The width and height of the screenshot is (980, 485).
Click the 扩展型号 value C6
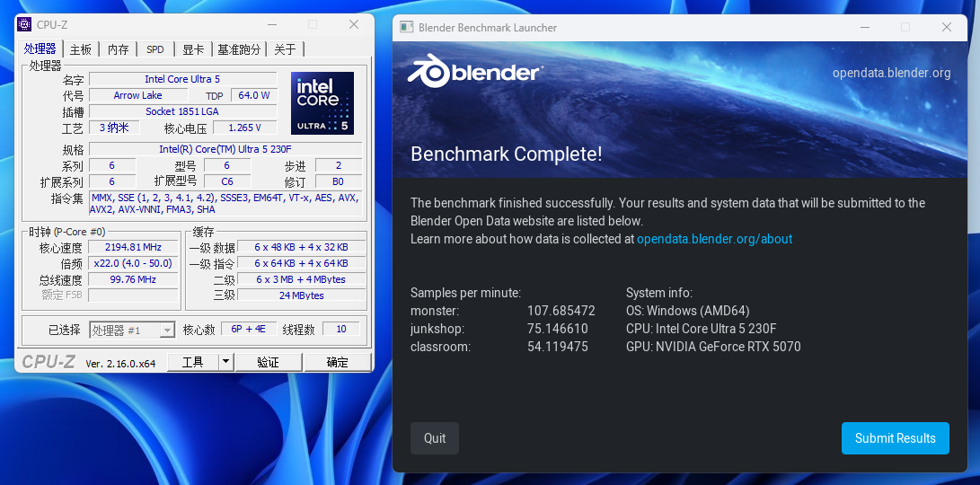coord(227,181)
